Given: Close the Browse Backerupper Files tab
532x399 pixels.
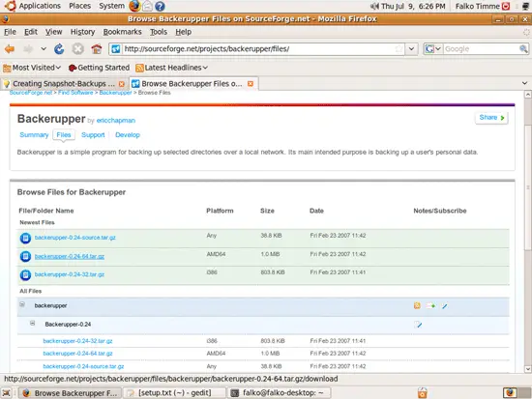Looking at the screenshot, I should pos(251,84).
